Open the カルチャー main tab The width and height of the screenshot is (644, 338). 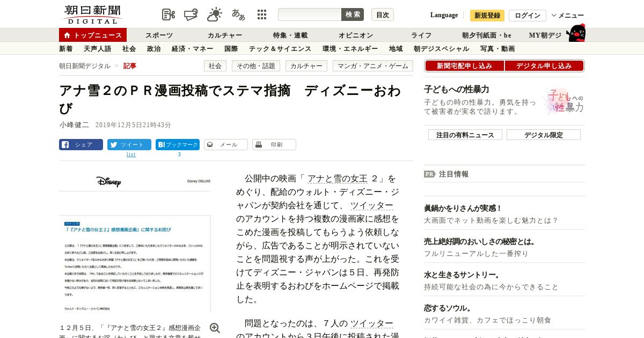coord(225,35)
